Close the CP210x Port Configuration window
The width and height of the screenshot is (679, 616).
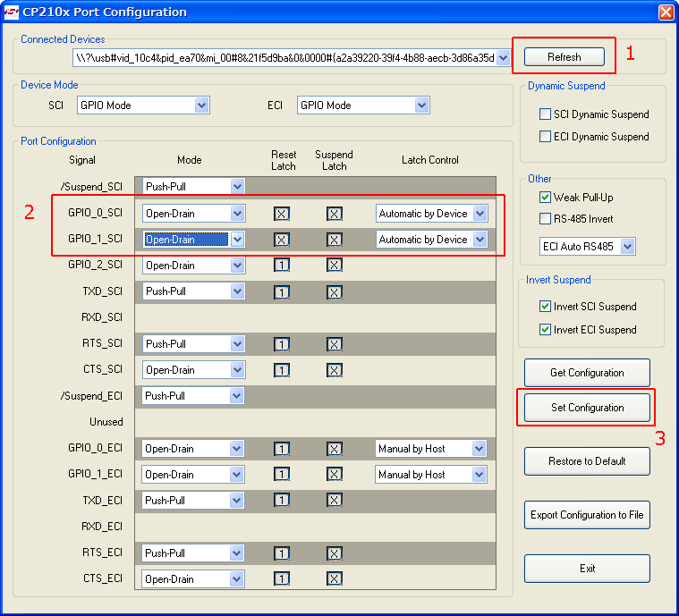[666, 13]
